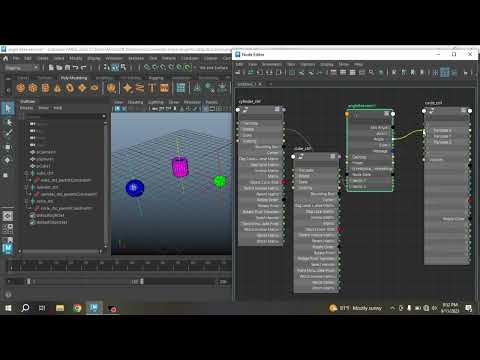The image size is (480, 360).
Task: Toggle grid display in Node Editor toolbar
Action: [435, 72]
